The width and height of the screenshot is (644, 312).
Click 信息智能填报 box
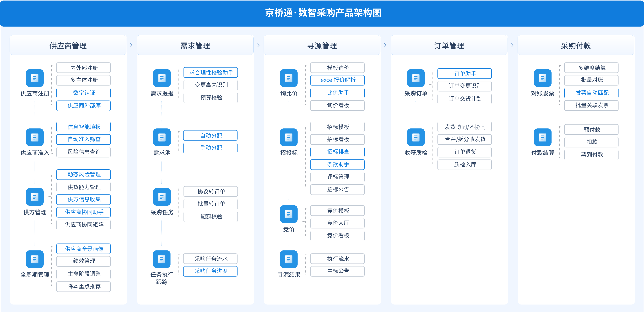click(83, 127)
